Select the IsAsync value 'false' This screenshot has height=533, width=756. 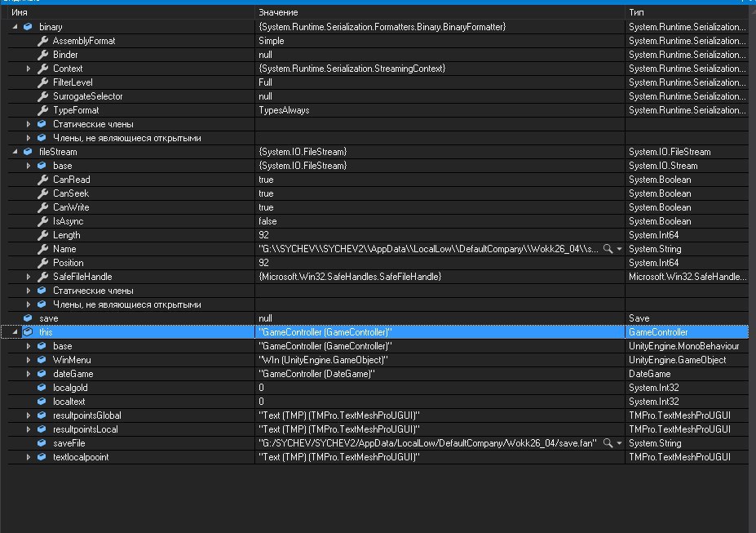pos(267,221)
